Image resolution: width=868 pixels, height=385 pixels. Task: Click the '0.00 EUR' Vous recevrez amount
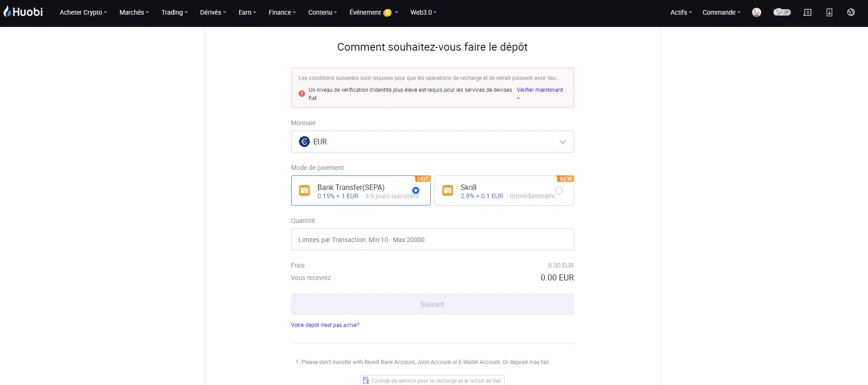point(557,278)
